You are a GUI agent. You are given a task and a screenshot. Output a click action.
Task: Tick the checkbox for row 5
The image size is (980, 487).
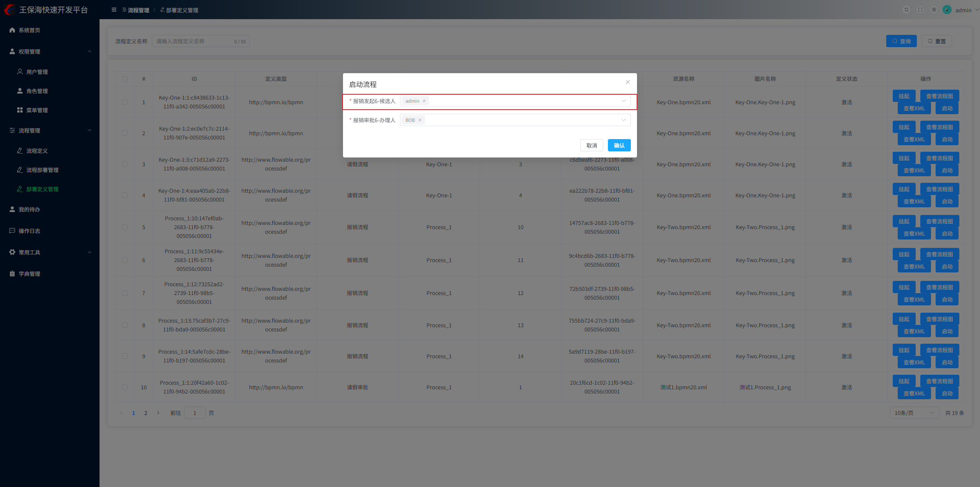point(125,227)
